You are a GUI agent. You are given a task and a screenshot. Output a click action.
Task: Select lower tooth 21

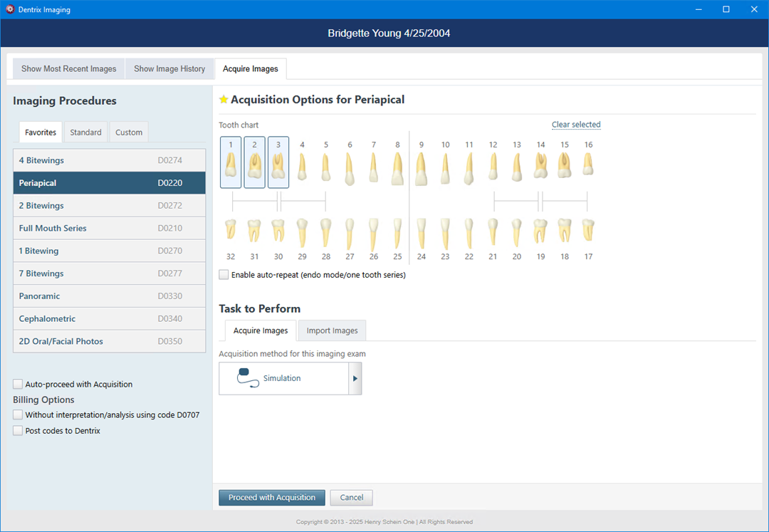tap(493, 232)
